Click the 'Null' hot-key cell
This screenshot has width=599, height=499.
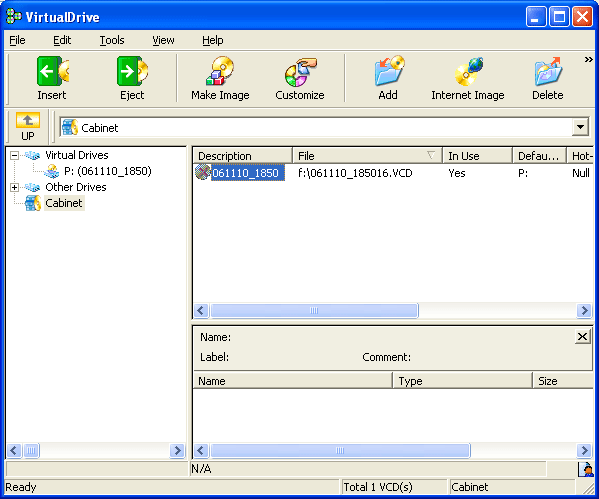click(581, 173)
